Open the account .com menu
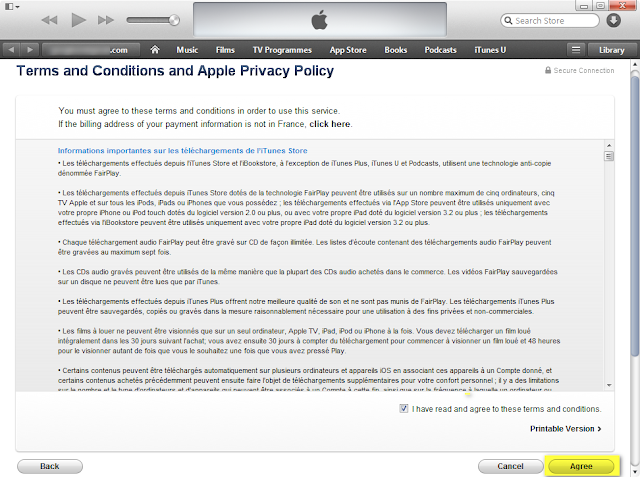Viewport: 640px width, 477px height. (x=91, y=50)
